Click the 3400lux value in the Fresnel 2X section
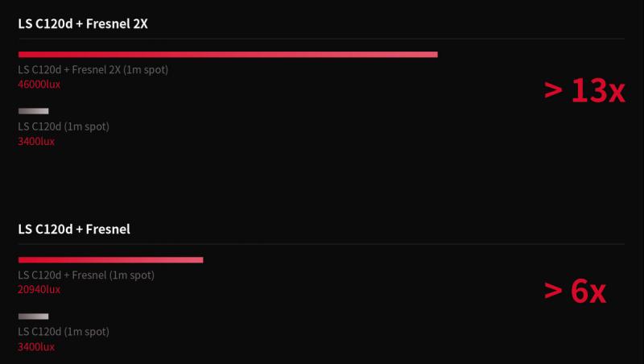The image size is (644, 364). click(36, 142)
